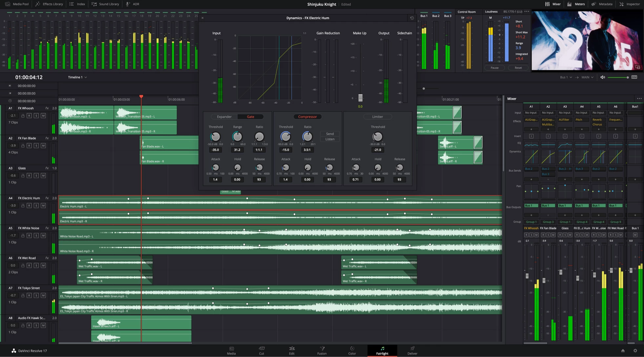Viewport: 644px width, 357px height.
Task: Open the Sound Library panel
Action: pyautogui.click(x=105, y=4)
